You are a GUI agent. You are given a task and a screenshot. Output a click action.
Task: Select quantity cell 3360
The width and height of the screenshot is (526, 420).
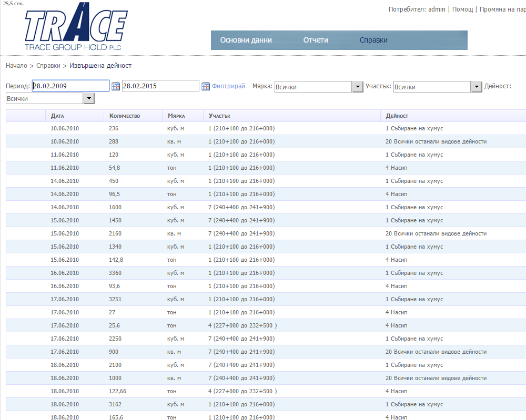[x=115, y=273]
